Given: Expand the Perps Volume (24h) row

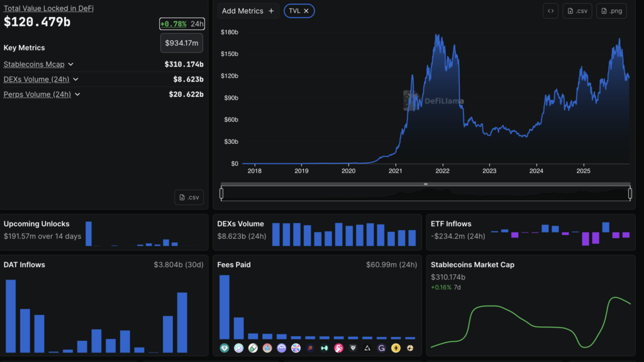Looking at the screenshot, I should click(x=77, y=94).
